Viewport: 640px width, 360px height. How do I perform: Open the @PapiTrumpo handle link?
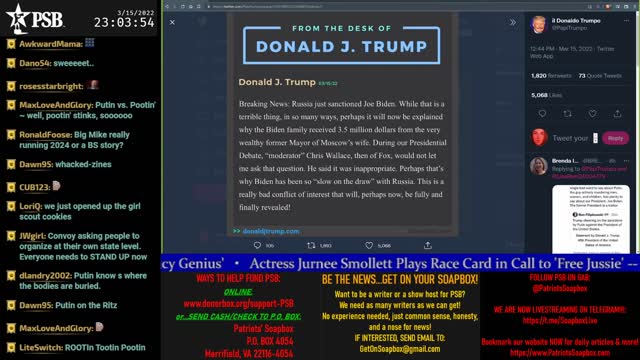pos(569,28)
